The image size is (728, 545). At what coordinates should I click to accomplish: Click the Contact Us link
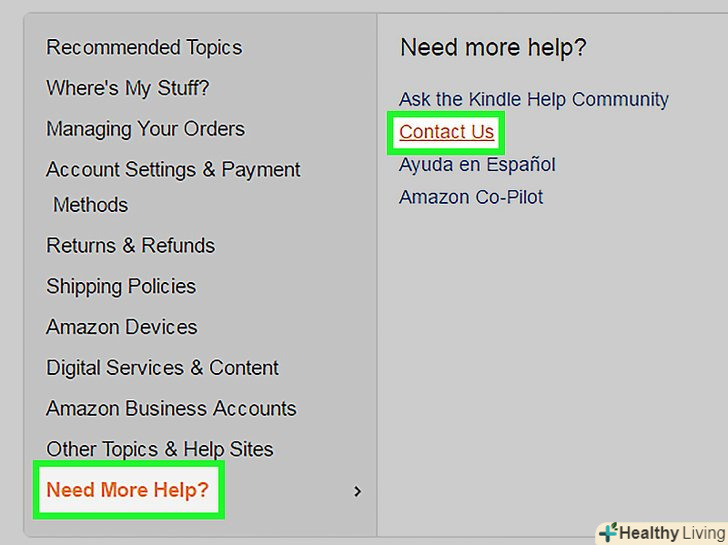(446, 132)
